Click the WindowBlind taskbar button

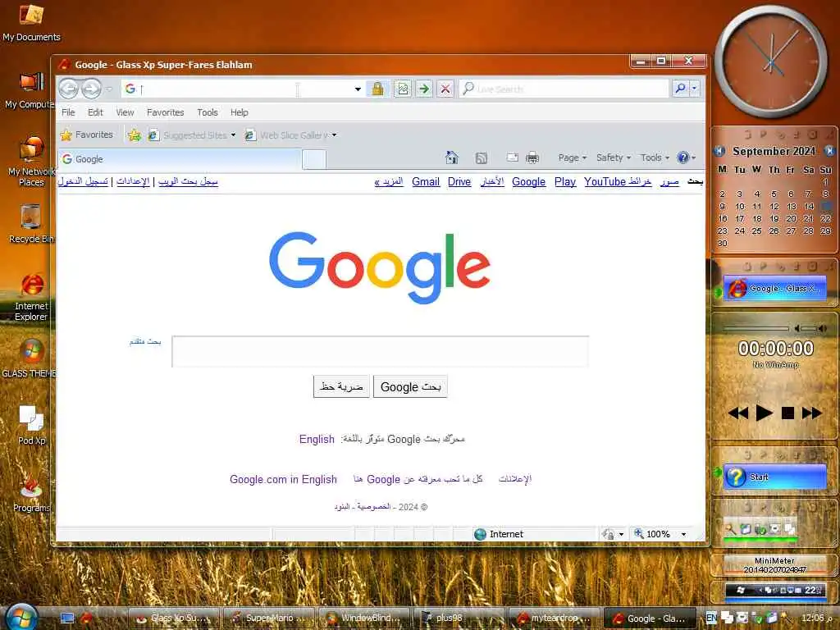364,619
